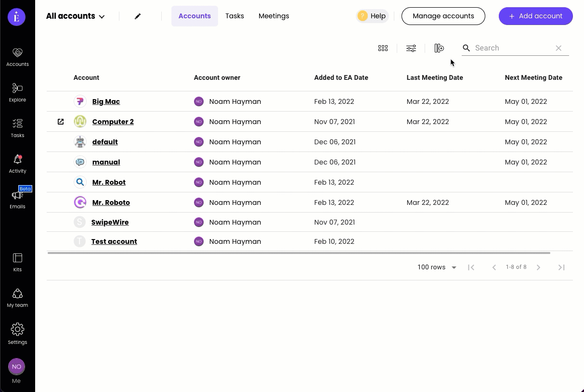Open the filter sliders icon
The height and width of the screenshot is (392, 584).
[x=411, y=48]
